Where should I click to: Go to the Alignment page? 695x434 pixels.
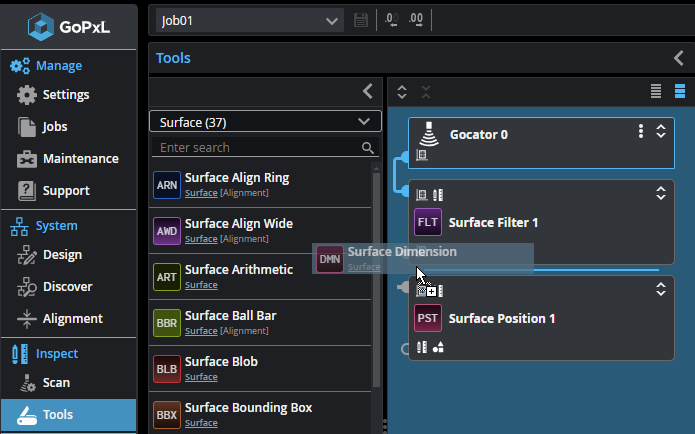click(x=72, y=319)
